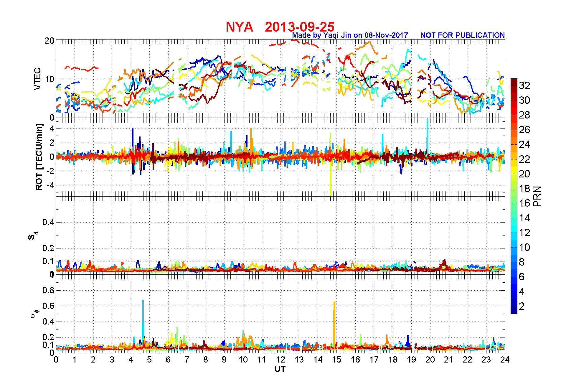
Task: Click the "UT" x-axis label
Action: coord(280,369)
